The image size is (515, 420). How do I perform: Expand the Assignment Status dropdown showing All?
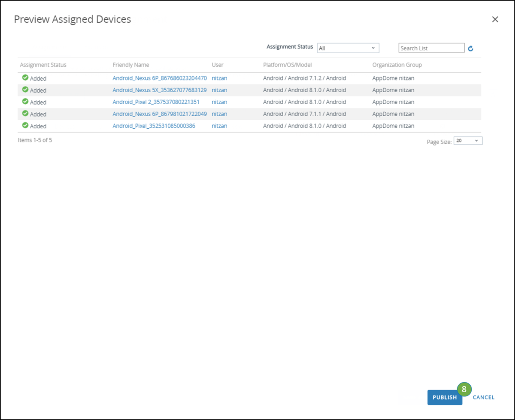[348, 48]
